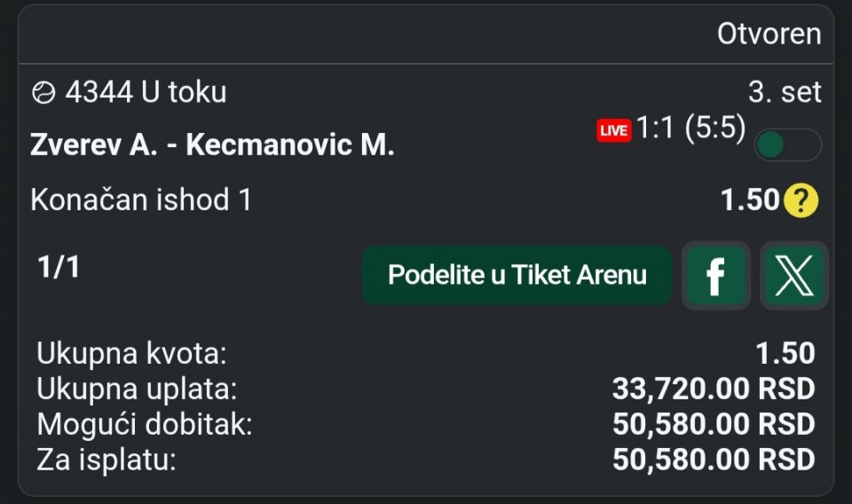Click the 4344 U toku match code
The height and width of the screenshot is (504, 852).
[146, 92]
